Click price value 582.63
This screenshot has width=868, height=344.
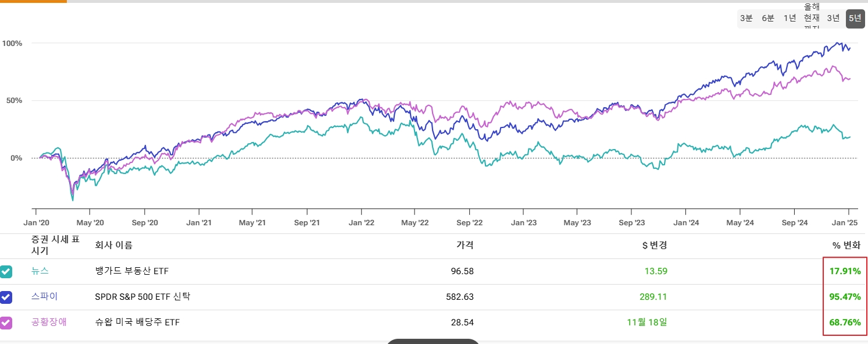(x=460, y=297)
